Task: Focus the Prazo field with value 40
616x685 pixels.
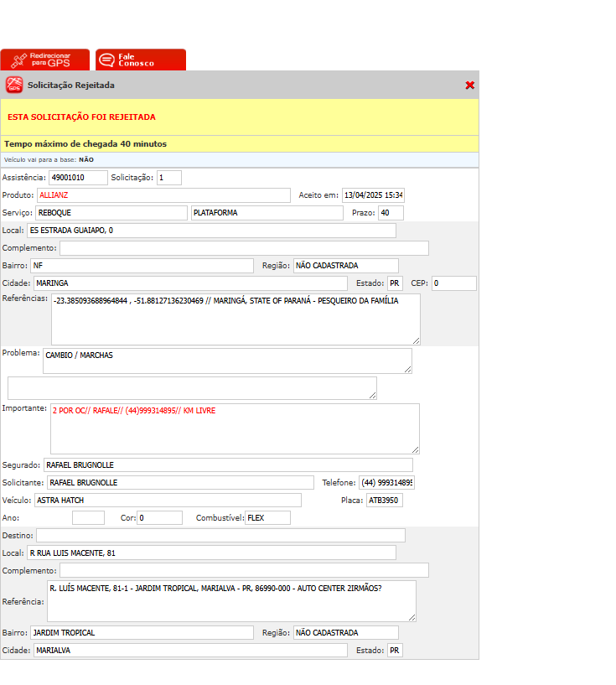Action: [x=390, y=213]
